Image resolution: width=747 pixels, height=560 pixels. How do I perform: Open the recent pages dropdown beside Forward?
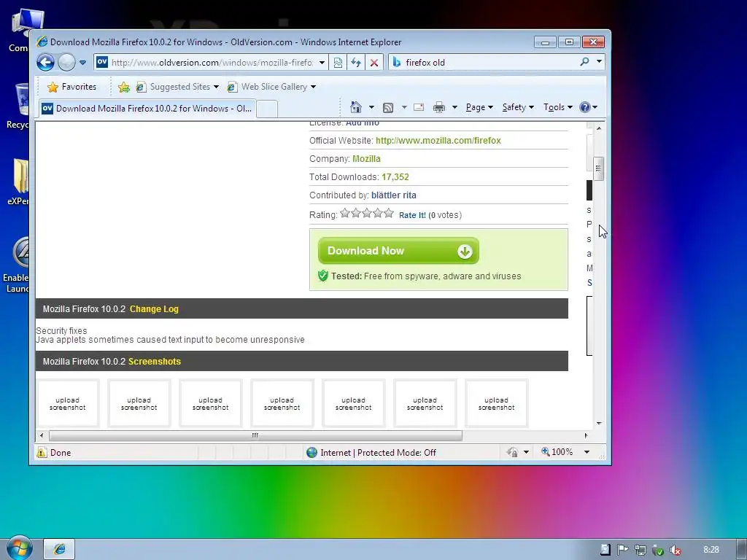coord(82,63)
